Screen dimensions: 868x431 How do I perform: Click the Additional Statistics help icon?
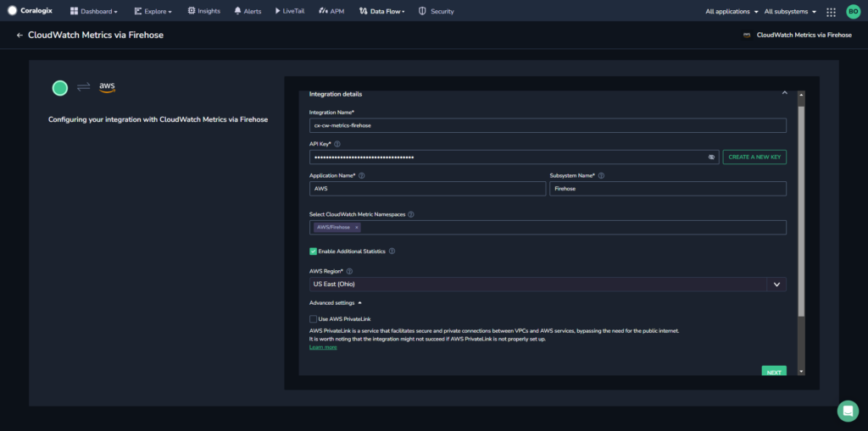pos(392,251)
